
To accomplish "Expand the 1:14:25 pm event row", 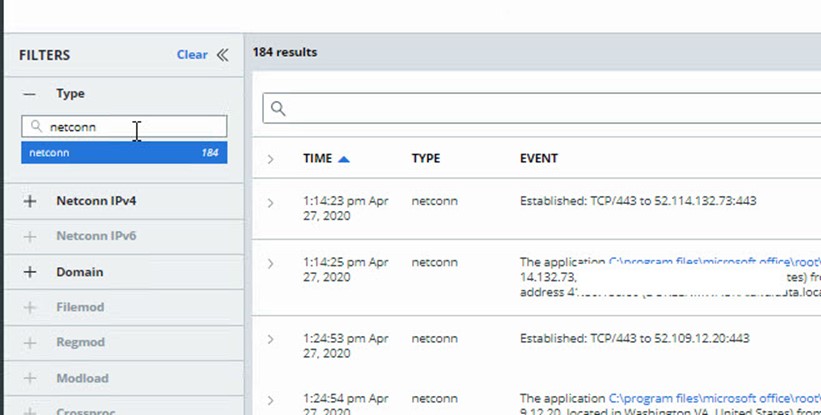I will (x=270, y=264).
